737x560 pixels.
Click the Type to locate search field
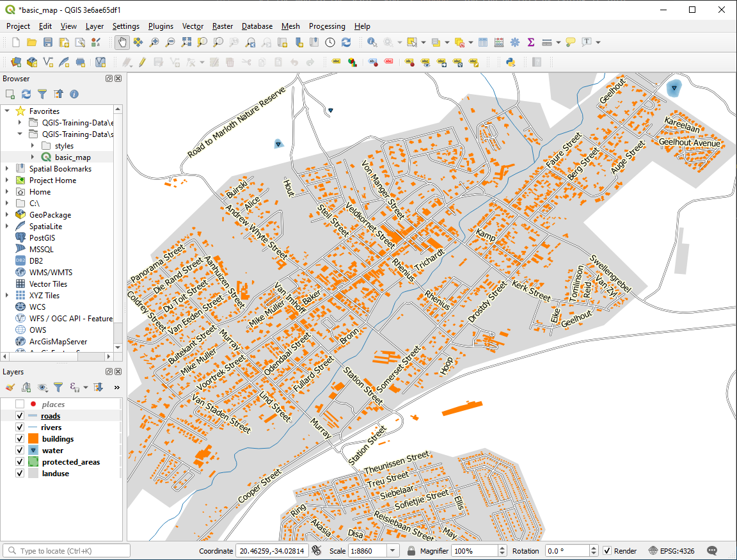[x=67, y=551]
